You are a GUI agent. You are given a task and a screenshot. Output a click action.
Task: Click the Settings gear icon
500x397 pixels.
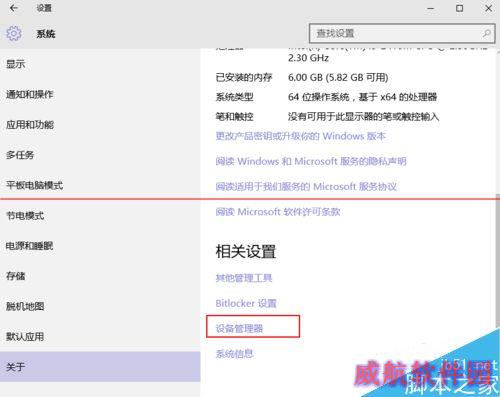pos(14,33)
